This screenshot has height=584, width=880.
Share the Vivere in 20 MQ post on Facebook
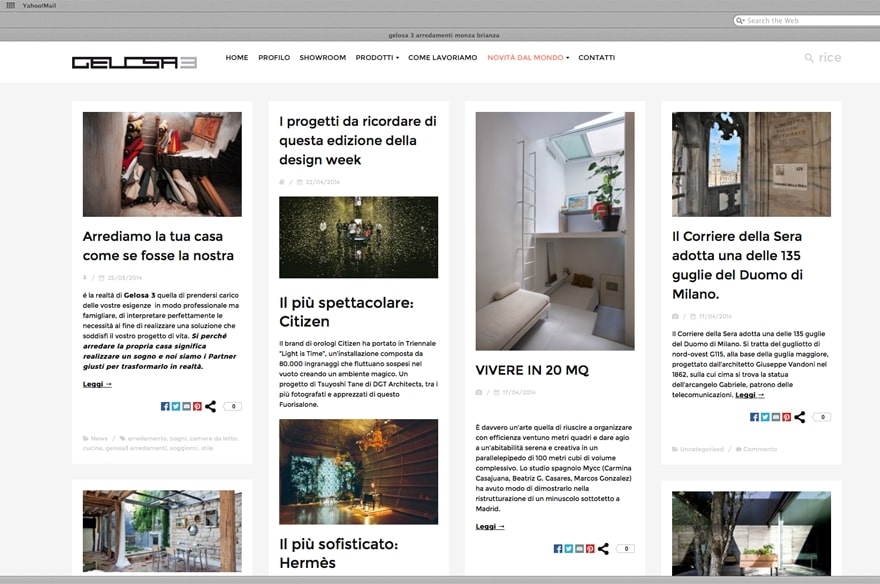click(557, 548)
